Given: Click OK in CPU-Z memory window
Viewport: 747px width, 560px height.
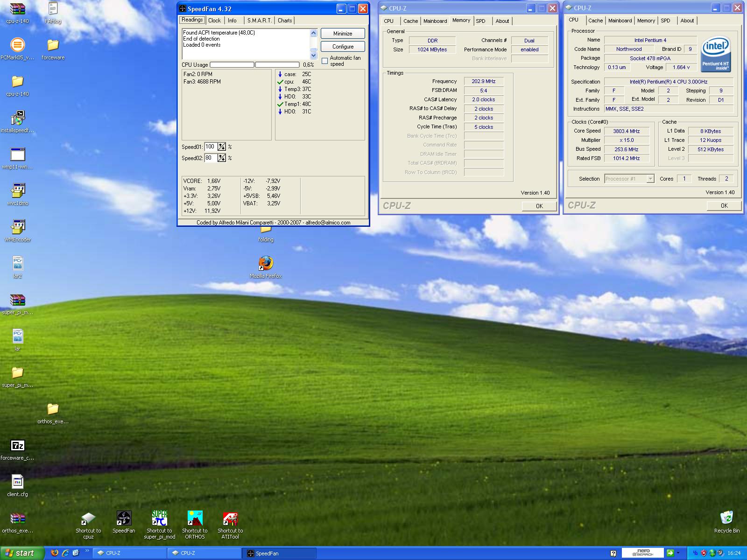Looking at the screenshot, I should tap(539, 206).
